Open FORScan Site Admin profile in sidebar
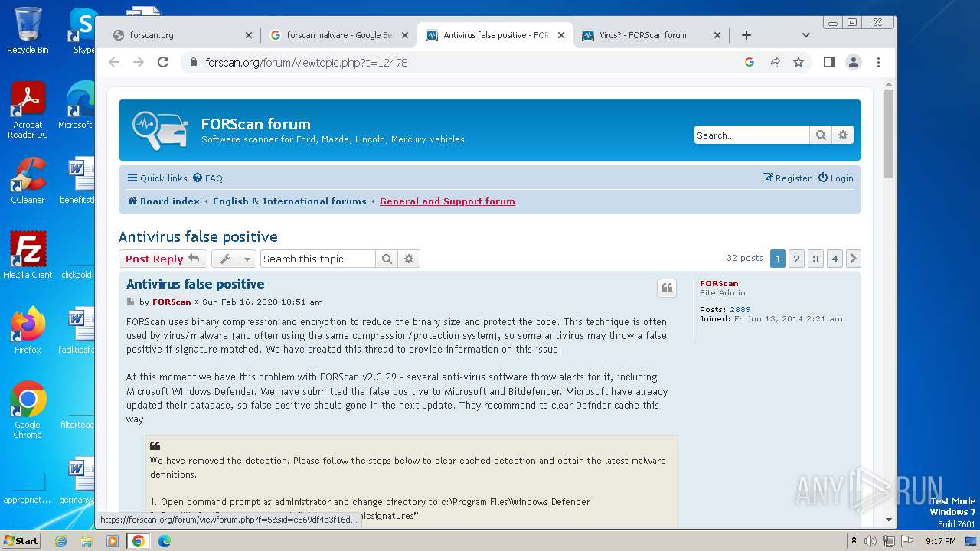 [719, 283]
